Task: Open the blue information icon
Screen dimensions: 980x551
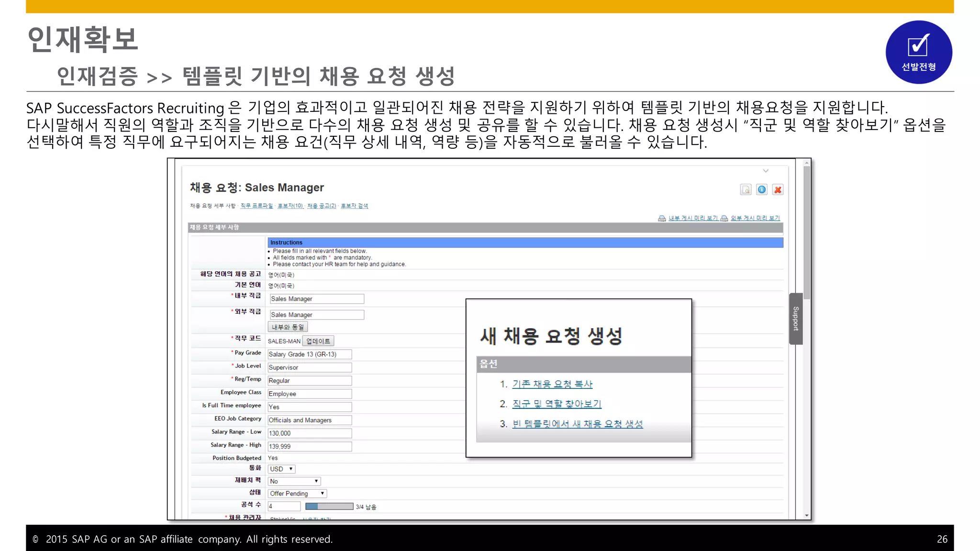Action: click(762, 190)
